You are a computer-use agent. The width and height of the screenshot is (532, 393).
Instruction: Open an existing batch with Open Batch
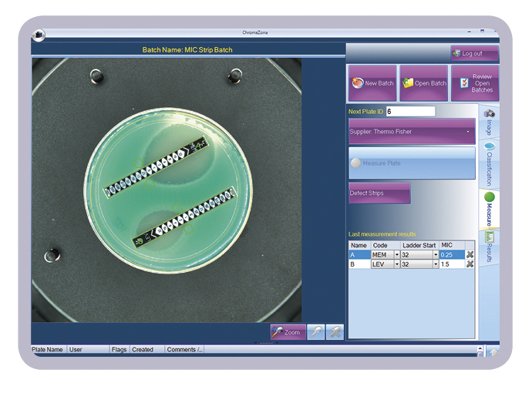point(423,83)
